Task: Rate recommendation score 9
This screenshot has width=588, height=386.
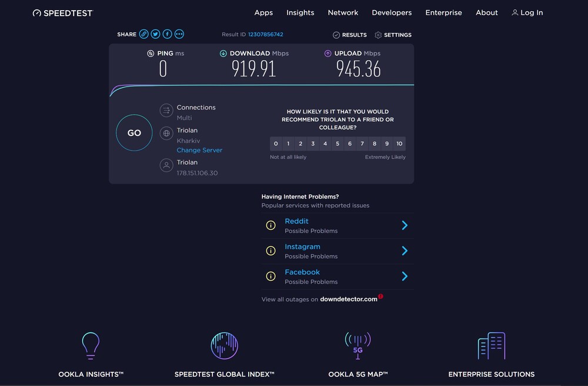Action: pyautogui.click(x=387, y=144)
